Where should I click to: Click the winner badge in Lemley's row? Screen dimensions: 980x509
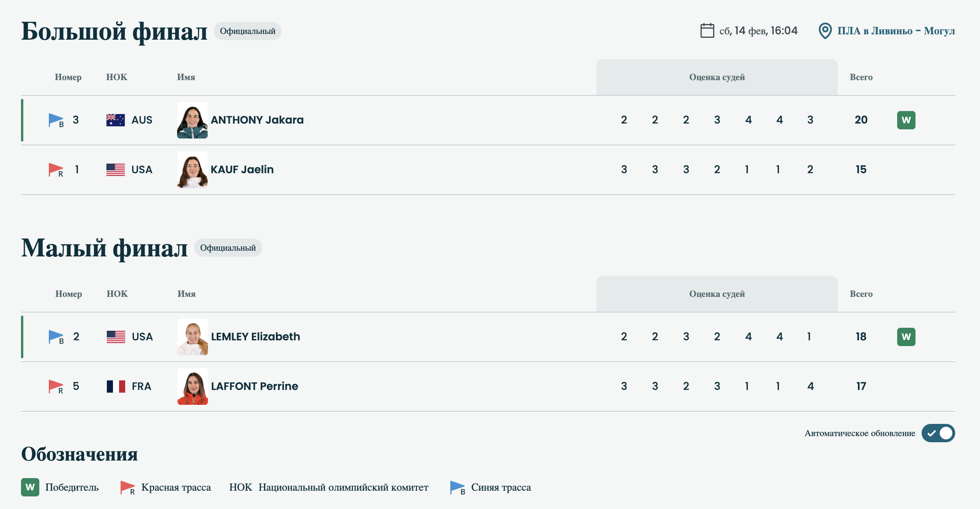click(x=906, y=337)
